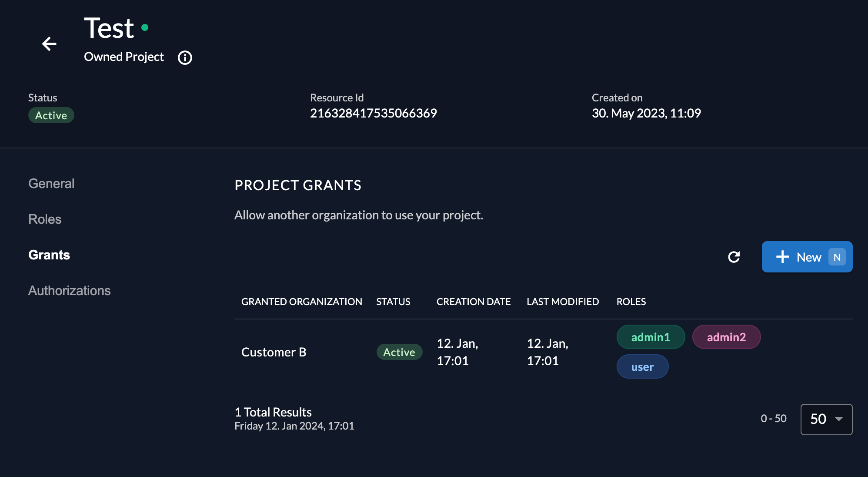Click the Active badge for Customer B
This screenshot has width=868, height=477.
[399, 352]
